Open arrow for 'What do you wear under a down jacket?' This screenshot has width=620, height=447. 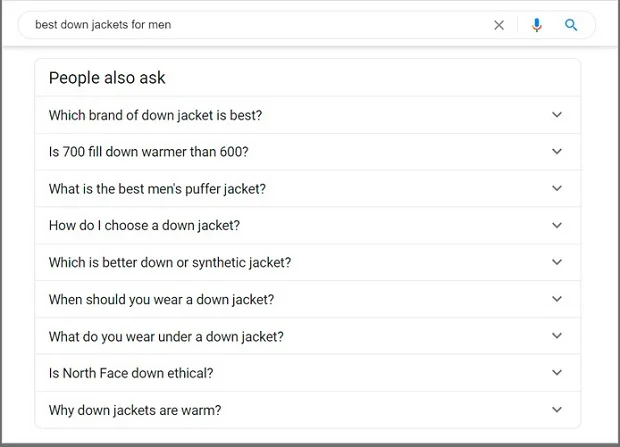557,337
